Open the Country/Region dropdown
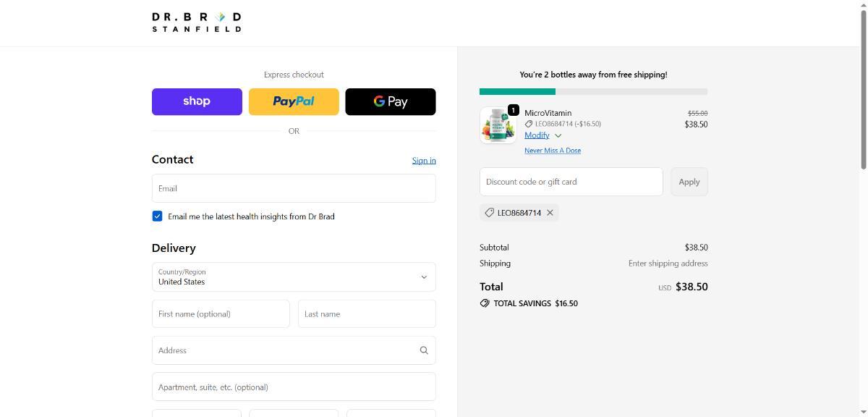This screenshot has height=417, width=868. pos(294,277)
